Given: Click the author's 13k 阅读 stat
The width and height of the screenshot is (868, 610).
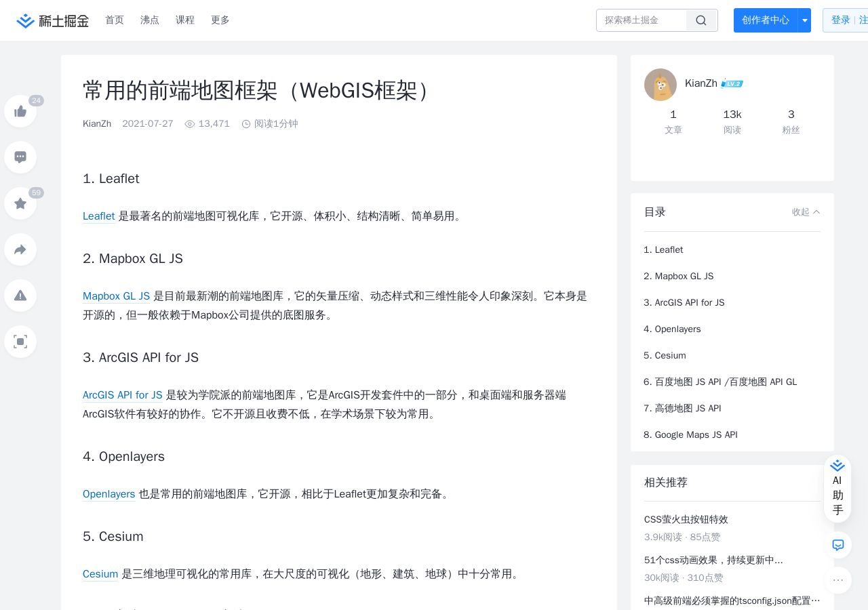Looking at the screenshot, I should pos(732,122).
